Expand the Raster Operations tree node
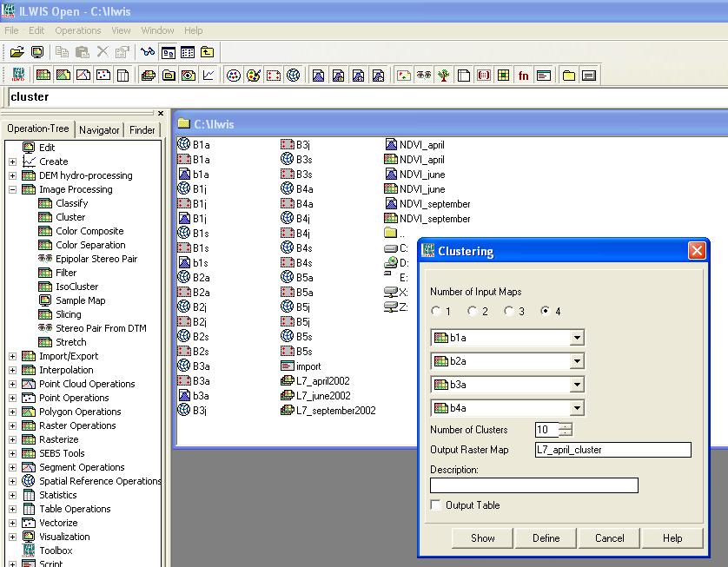The image size is (728, 567). click(12, 425)
